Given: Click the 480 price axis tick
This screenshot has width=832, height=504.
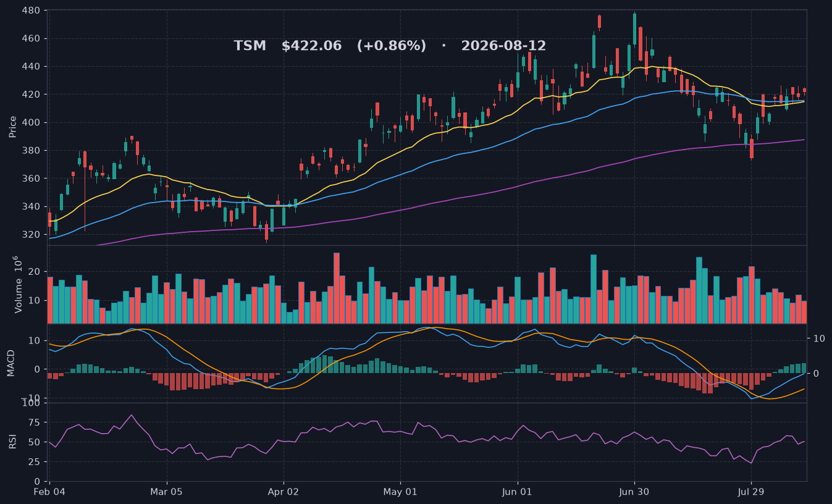Looking at the screenshot, I should pos(31,10).
